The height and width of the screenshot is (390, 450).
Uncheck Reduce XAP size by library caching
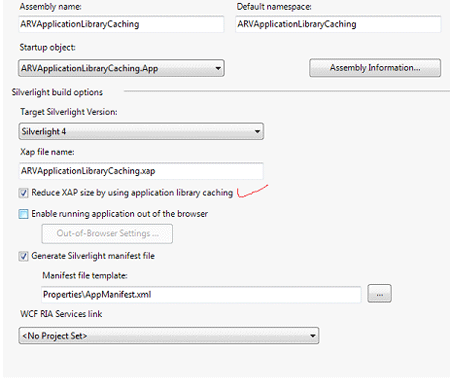(x=23, y=193)
